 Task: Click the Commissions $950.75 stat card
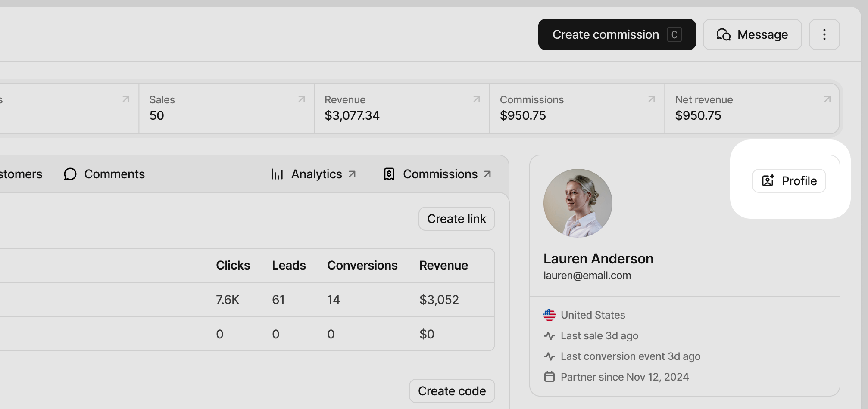pyautogui.click(x=577, y=108)
